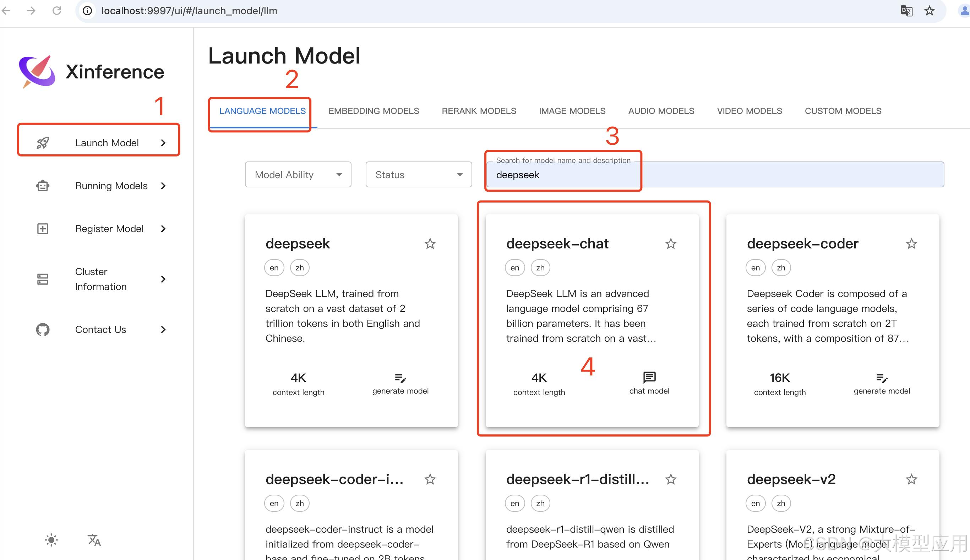The image size is (970, 560).
Task: Switch to the Audio Models tab
Action: tap(661, 111)
